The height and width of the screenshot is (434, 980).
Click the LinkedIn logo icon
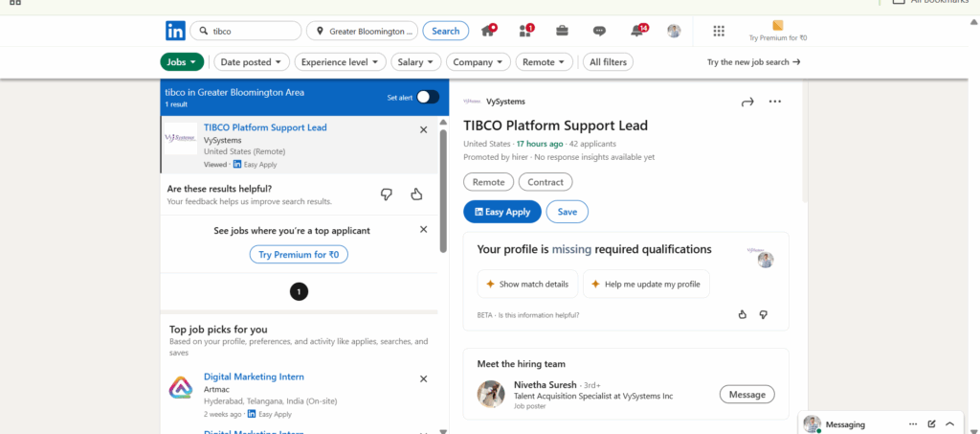[x=175, y=31]
